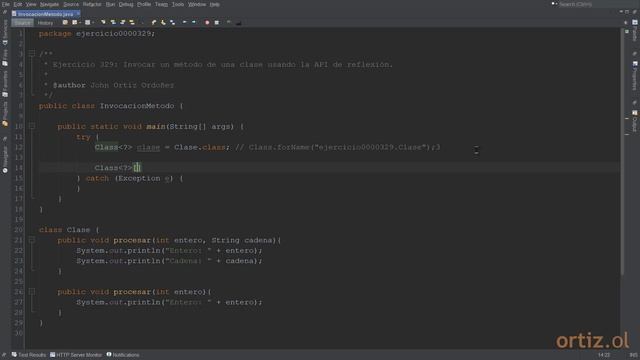Open the Services side panel

coord(5,32)
